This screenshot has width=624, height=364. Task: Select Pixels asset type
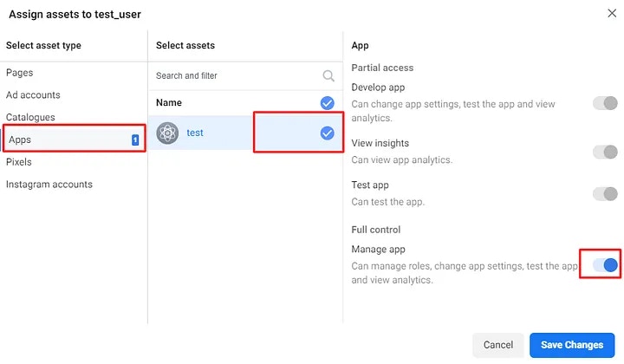pos(19,162)
